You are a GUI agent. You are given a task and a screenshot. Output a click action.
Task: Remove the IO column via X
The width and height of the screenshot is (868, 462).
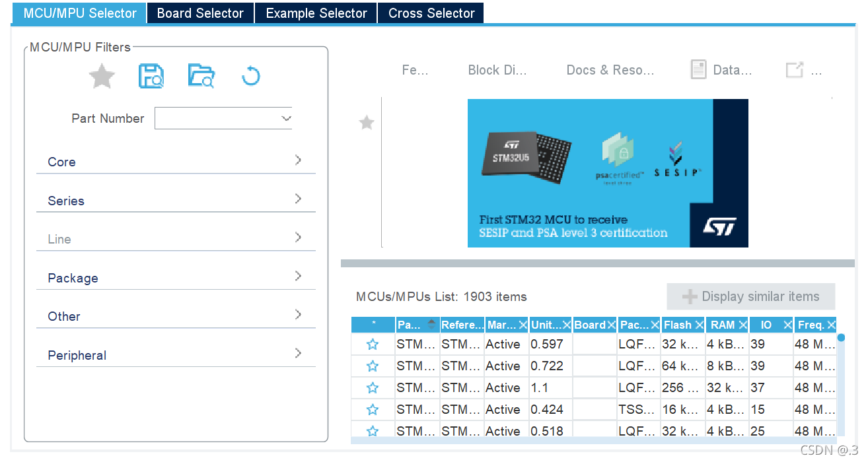787,325
